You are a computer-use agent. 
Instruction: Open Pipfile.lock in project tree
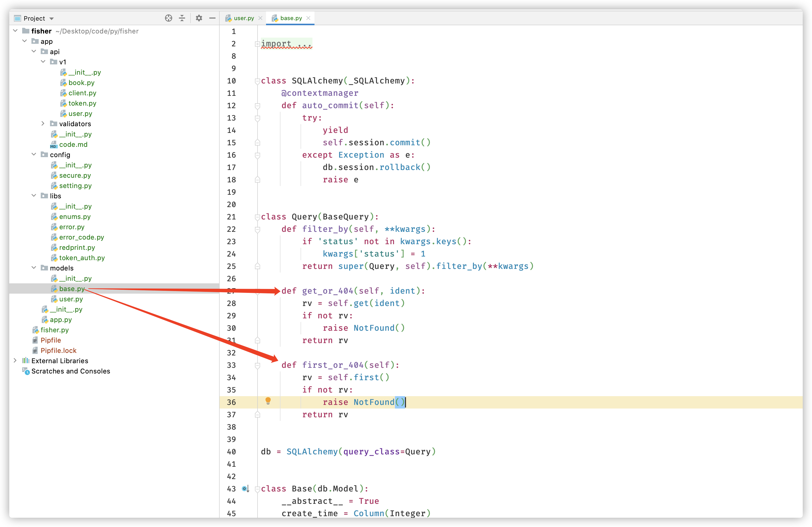[x=58, y=350]
